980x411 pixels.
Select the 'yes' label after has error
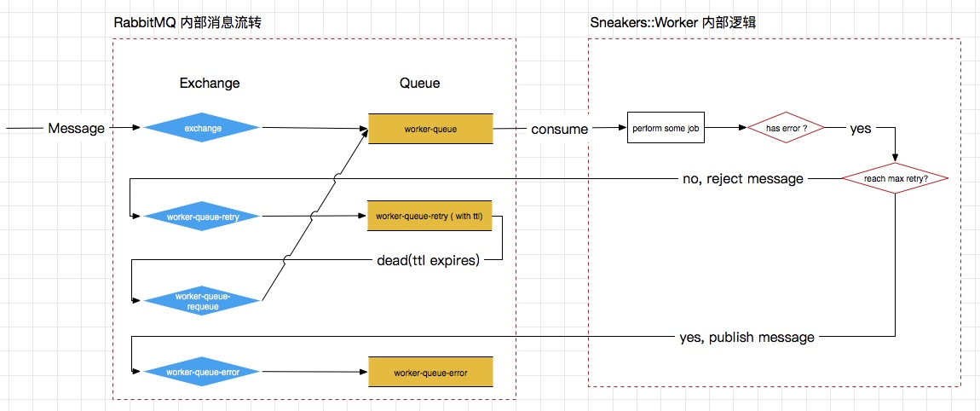pos(861,128)
